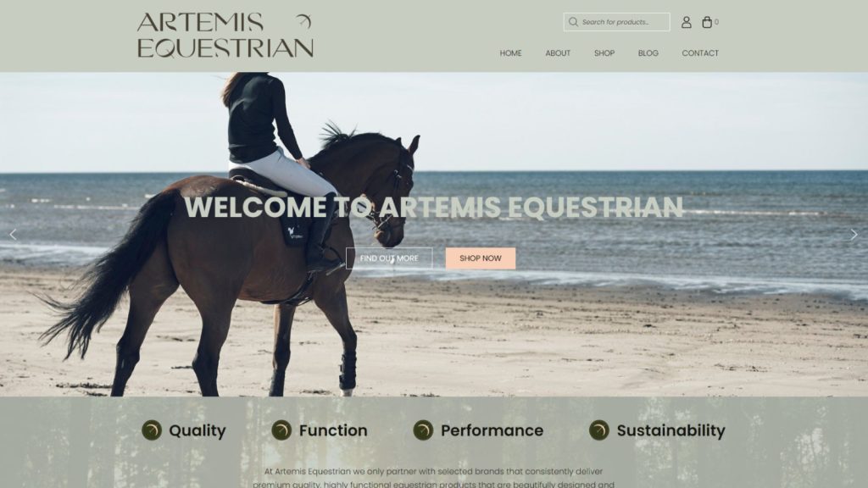The width and height of the screenshot is (868, 488).
Task: Click the Sustainability heading text
Action: (x=671, y=430)
